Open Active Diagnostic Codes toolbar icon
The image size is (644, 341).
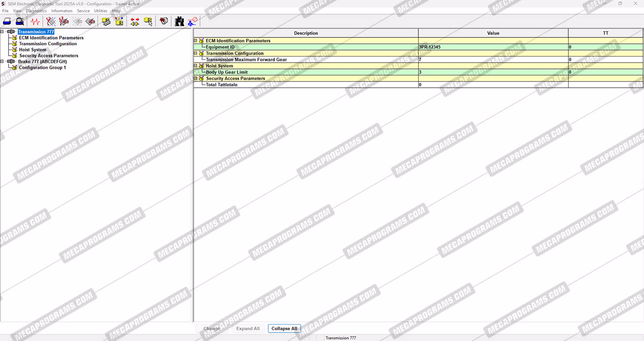coord(51,21)
